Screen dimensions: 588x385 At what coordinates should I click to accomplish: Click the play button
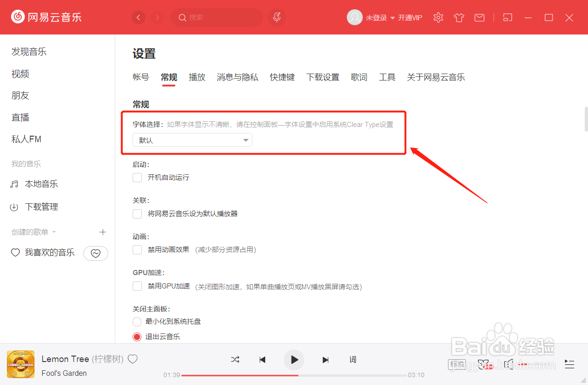[294, 360]
